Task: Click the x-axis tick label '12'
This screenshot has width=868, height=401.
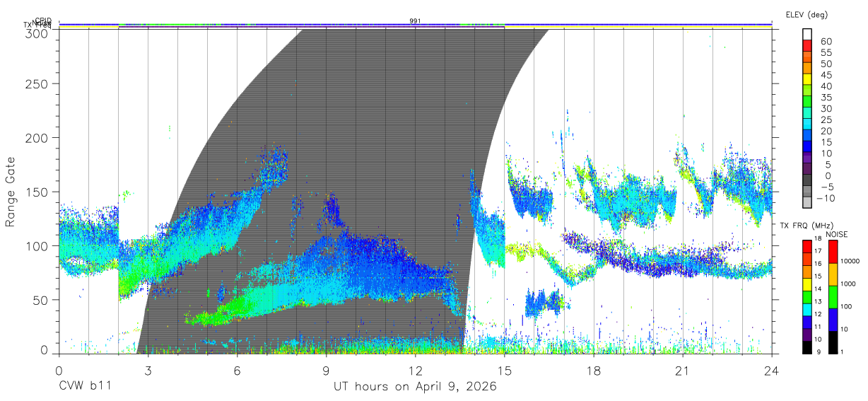Action: 415,370
